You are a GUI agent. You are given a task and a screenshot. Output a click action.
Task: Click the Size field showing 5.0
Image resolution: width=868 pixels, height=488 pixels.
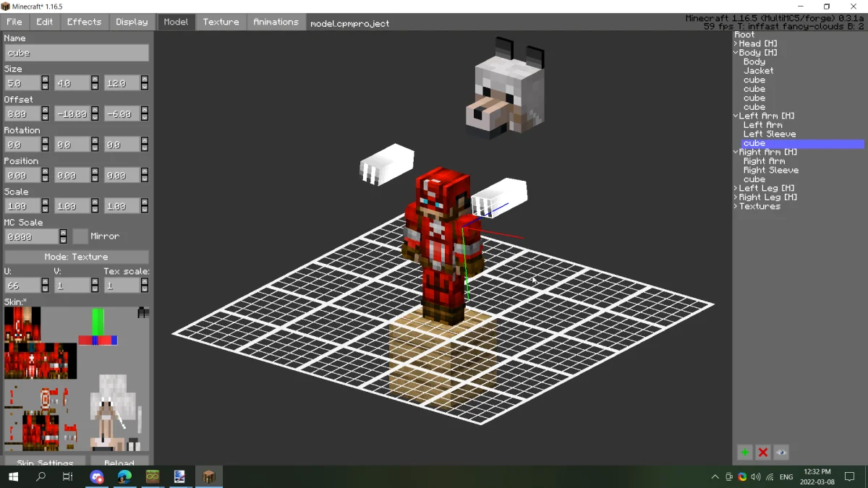pos(22,83)
